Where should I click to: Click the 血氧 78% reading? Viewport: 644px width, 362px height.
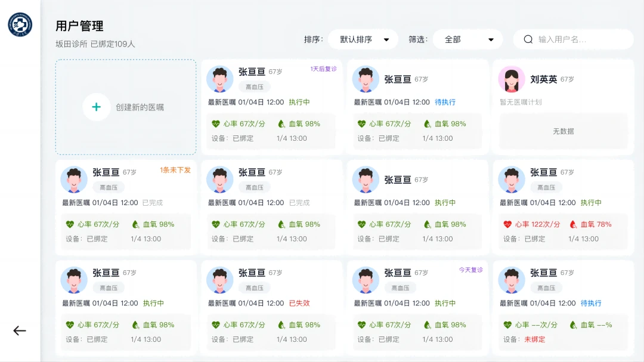click(x=596, y=224)
